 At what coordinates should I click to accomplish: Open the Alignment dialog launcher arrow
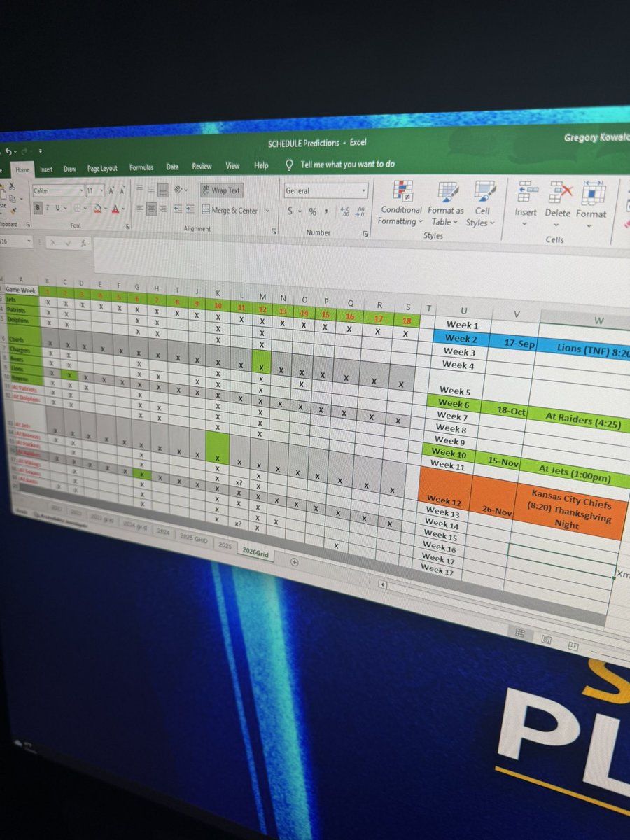tap(274, 230)
